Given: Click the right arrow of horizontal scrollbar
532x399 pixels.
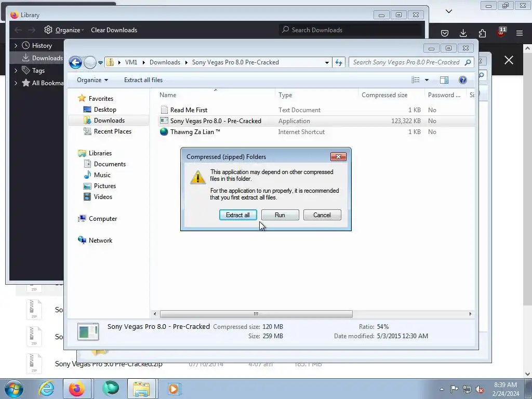Looking at the screenshot, I should tap(470, 314).
